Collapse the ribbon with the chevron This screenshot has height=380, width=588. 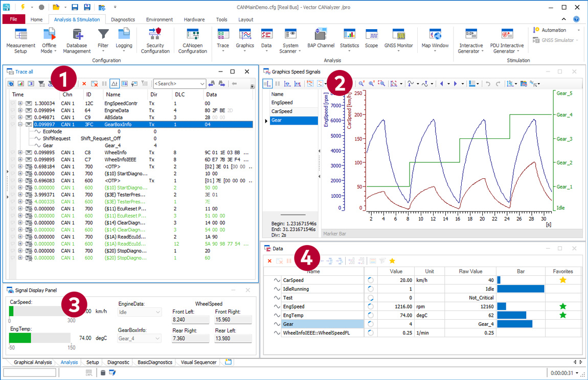point(563,19)
